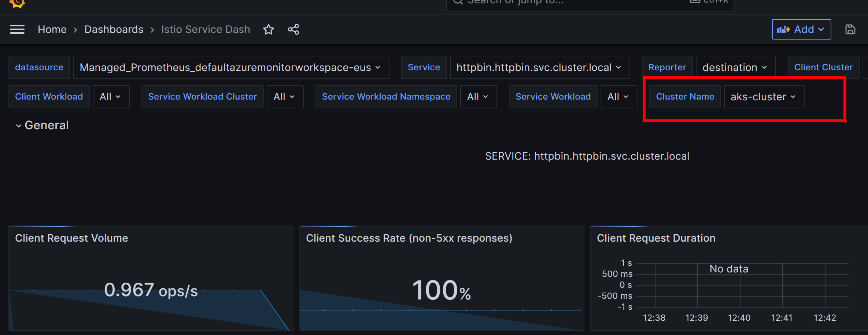Star the Istio Service Dash dashboard
Image resolution: width=868 pixels, height=335 pixels.
269,29
